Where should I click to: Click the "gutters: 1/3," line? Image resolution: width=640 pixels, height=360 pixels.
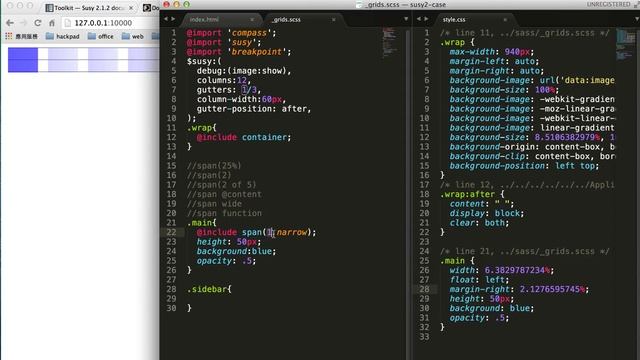coord(229,90)
